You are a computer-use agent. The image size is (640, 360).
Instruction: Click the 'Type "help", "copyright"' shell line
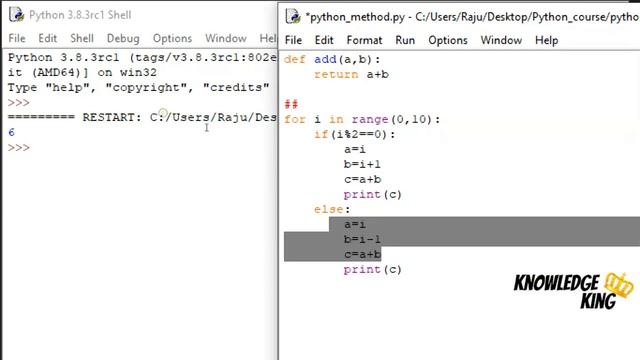click(138, 87)
